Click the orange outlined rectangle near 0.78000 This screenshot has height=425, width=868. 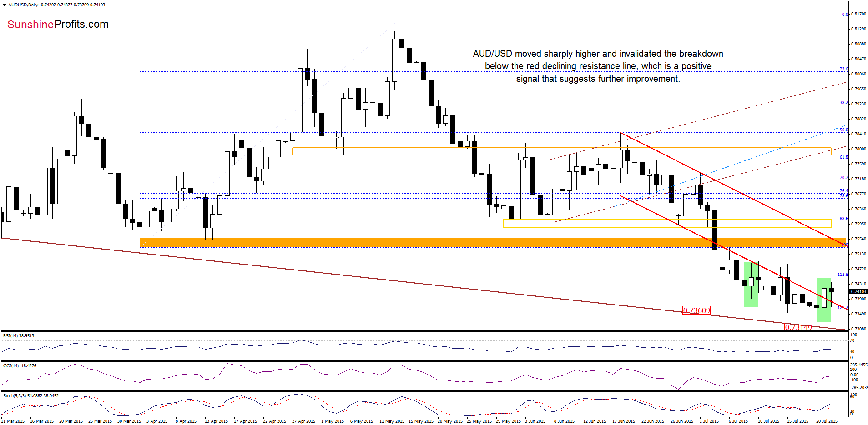[562, 151]
